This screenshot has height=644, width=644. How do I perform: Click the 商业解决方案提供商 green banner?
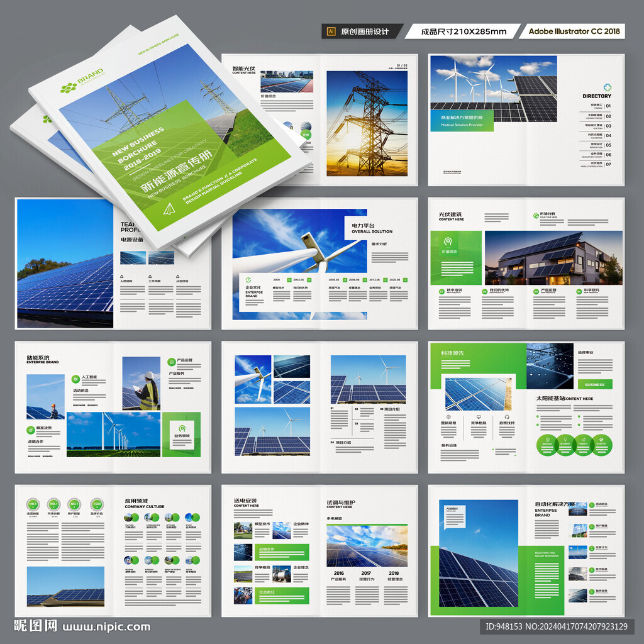(462, 121)
